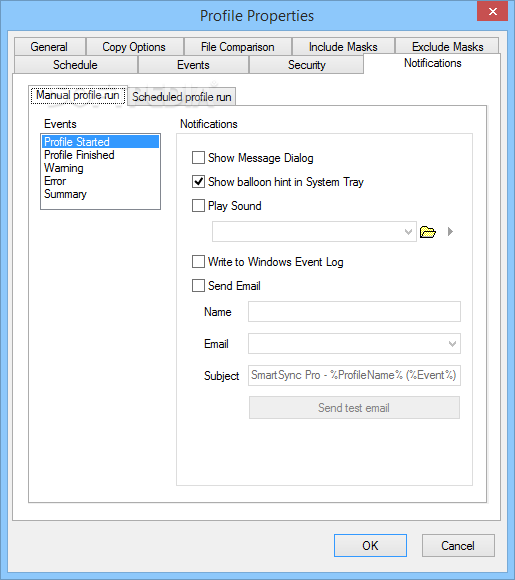Uncheck Show balloon hint in System Tray
Image resolution: width=515 pixels, height=580 pixels.
pyautogui.click(x=198, y=182)
